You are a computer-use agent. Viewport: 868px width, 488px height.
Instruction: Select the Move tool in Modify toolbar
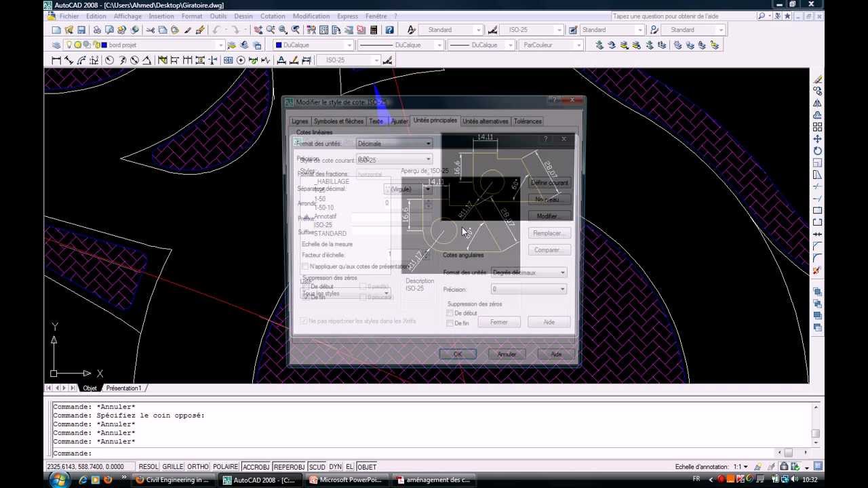click(x=817, y=139)
